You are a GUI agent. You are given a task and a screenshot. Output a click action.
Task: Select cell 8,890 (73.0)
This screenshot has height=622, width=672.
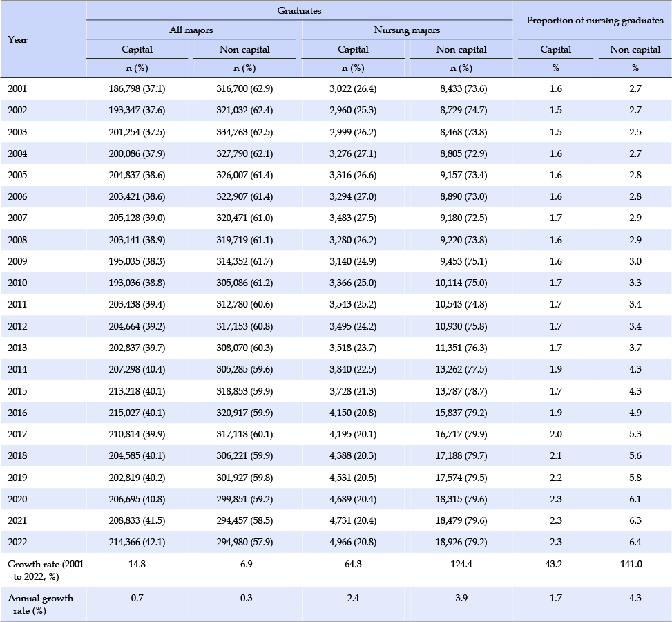point(463,196)
